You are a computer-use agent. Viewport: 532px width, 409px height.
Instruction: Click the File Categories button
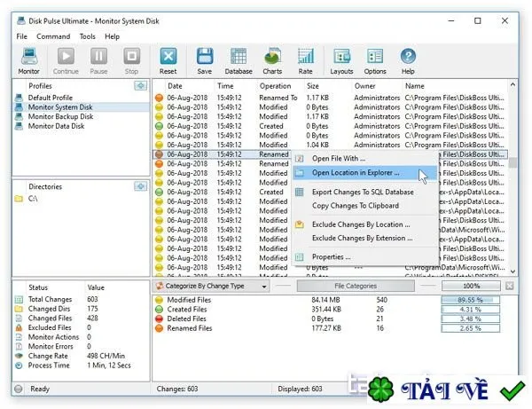pos(356,287)
